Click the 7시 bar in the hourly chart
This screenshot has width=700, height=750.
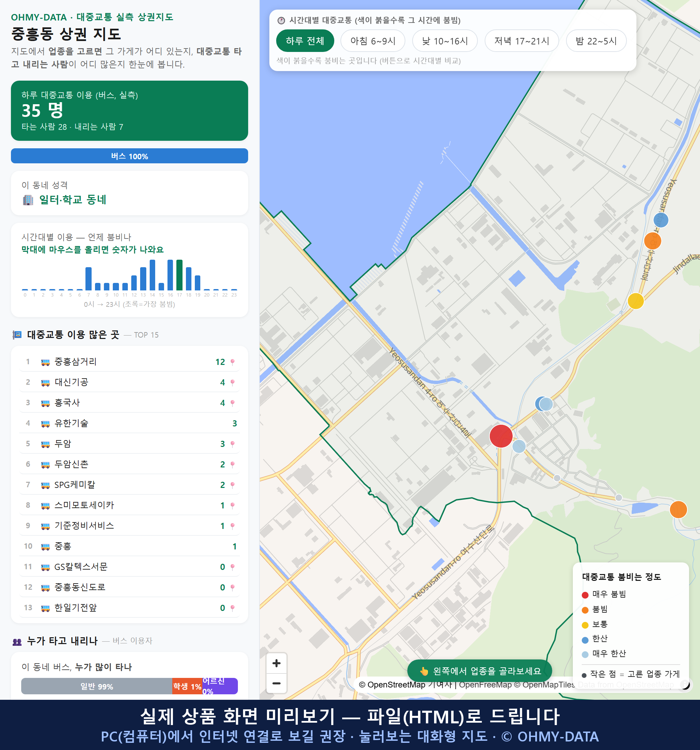pyautogui.click(x=88, y=278)
